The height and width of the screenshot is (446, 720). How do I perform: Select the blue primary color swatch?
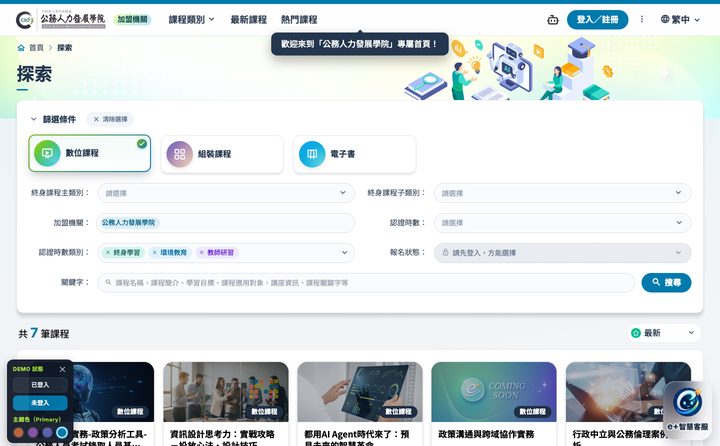[x=62, y=432]
